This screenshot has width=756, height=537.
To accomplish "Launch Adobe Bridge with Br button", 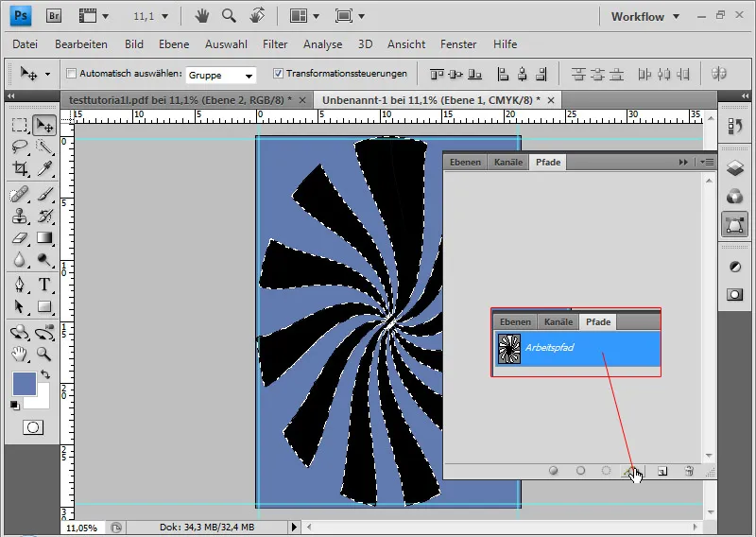I will 54,16.
